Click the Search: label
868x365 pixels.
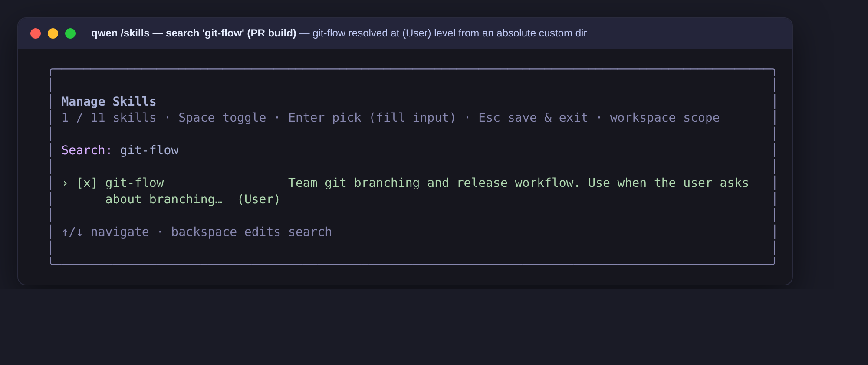pyautogui.click(x=86, y=150)
